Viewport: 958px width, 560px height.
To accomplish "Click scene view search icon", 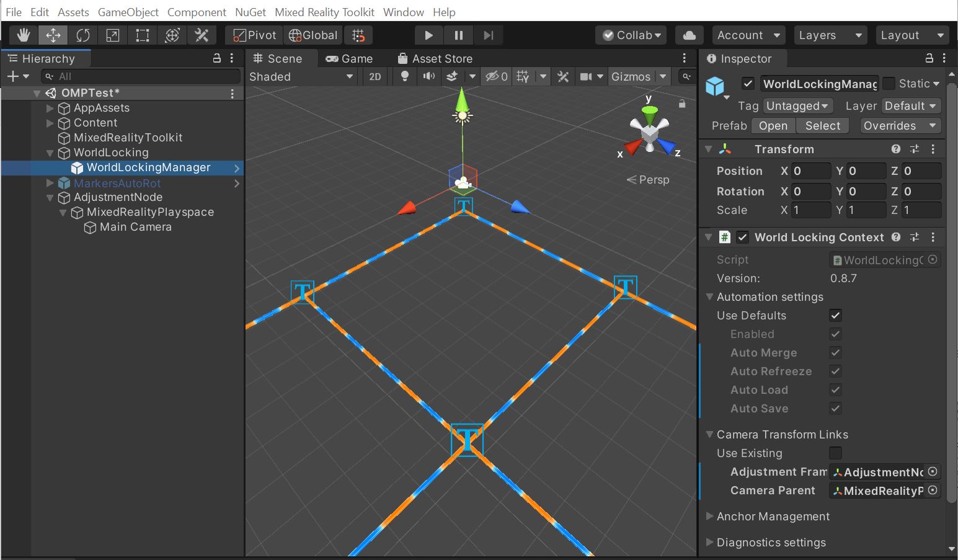I will pos(686,76).
